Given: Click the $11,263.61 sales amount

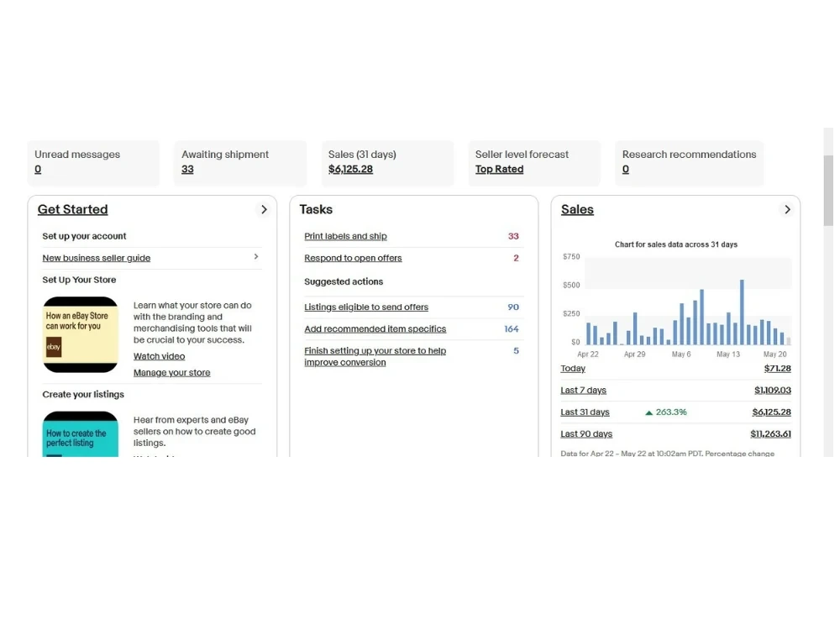Looking at the screenshot, I should tap(770, 434).
